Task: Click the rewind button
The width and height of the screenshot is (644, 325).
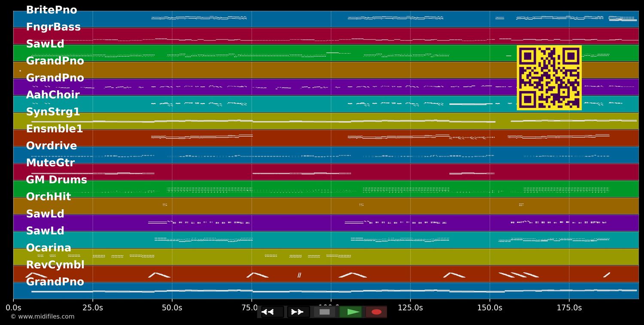Action: (268, 312)
